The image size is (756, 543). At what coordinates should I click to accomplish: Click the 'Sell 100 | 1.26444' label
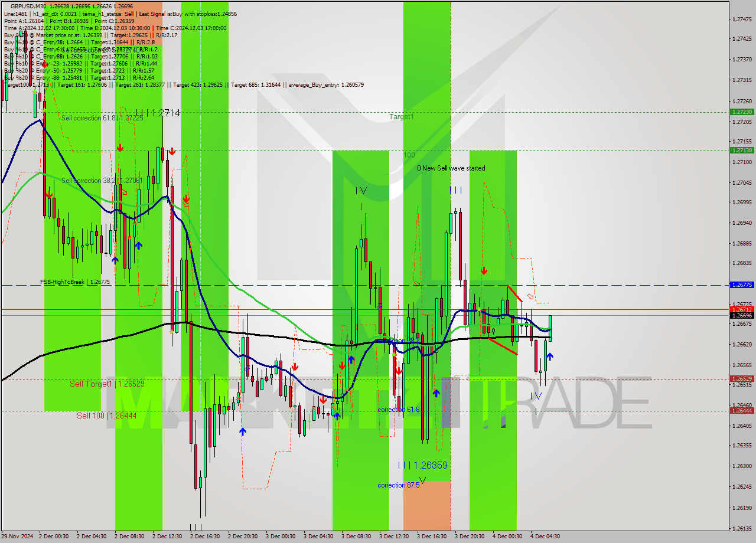pyautogui.click(x=106, y=416)
